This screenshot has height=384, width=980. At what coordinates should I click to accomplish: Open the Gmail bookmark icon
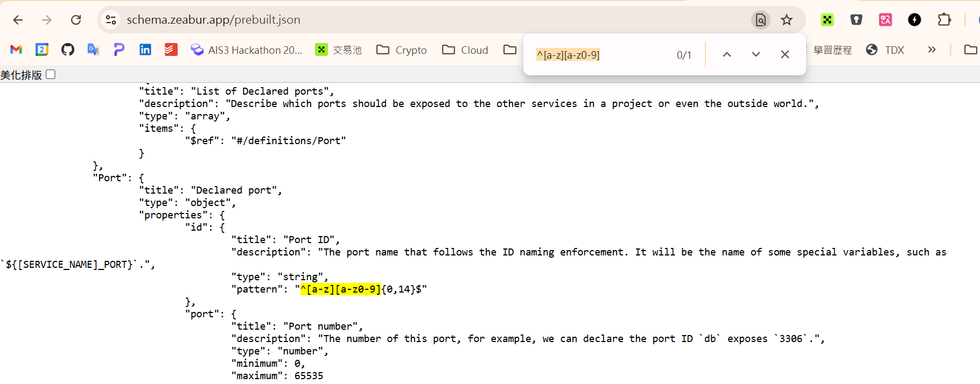16,50
